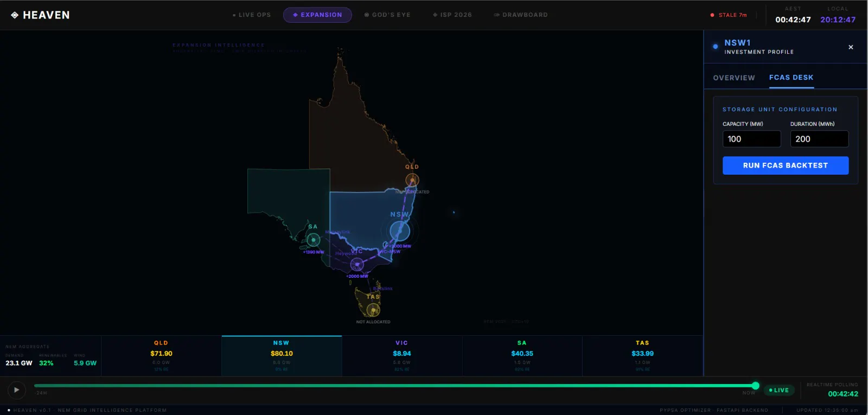The height and width of the screenshot is (415, 868).
Task: Open the QLD $71.90 region card
Action: (161, 356)
